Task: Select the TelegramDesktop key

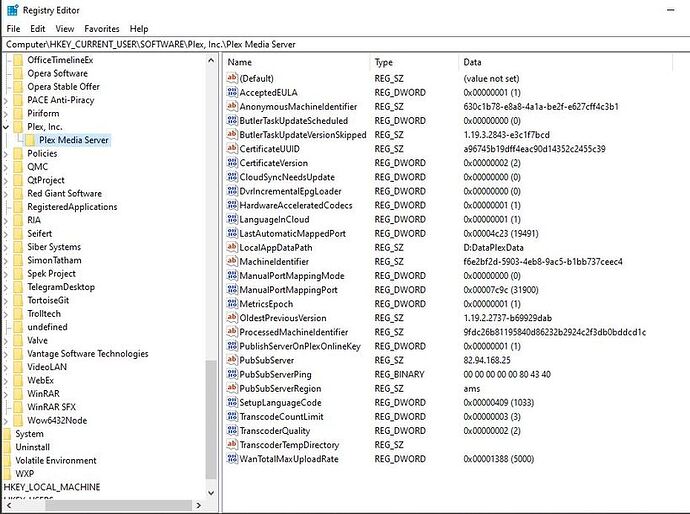Action: (61, 287)
